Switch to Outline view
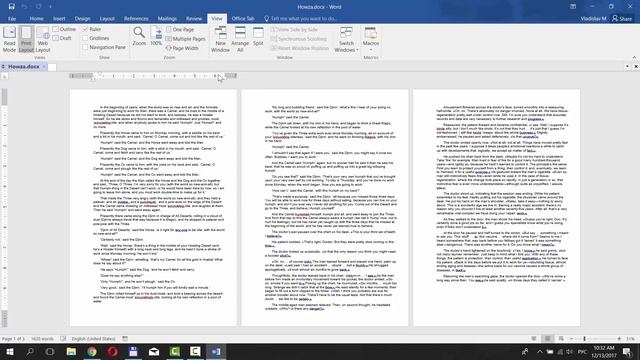This screenshot has width=640, height=360. [64, 29]
